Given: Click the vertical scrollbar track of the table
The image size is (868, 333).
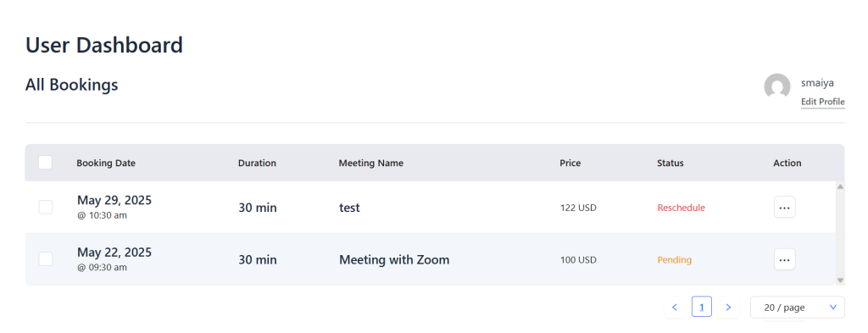Looking at the screenshot, I should tap(840, 233).
